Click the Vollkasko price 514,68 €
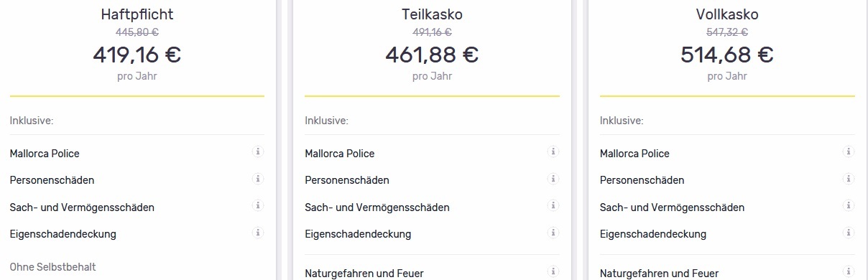This screenshot has height=280, width=868. [727, 55]
